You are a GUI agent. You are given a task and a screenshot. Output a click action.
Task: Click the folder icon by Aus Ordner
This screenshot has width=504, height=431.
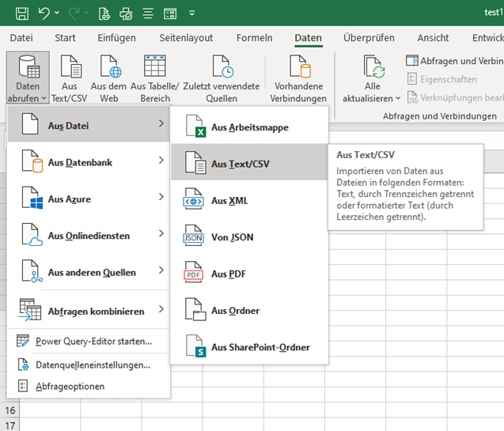tap(195, 309)
